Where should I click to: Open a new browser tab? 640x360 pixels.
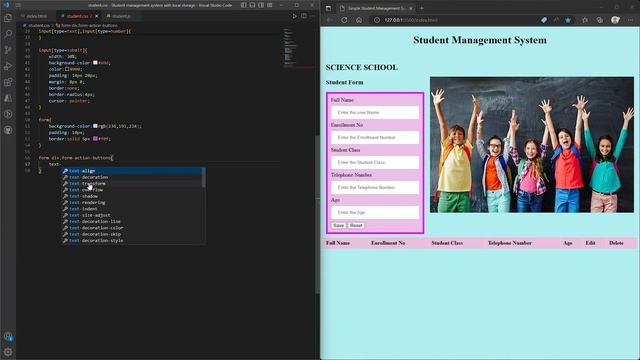(422, 8)
